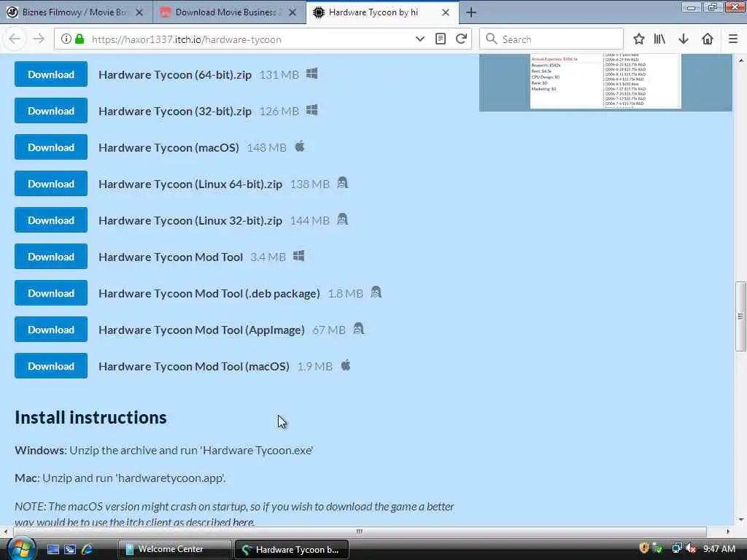Image resolution: width=747 pixels, height=560 pixels.
Task: Click the scroll down arrow on vertical scrollbar
Action: pos(741,520)
